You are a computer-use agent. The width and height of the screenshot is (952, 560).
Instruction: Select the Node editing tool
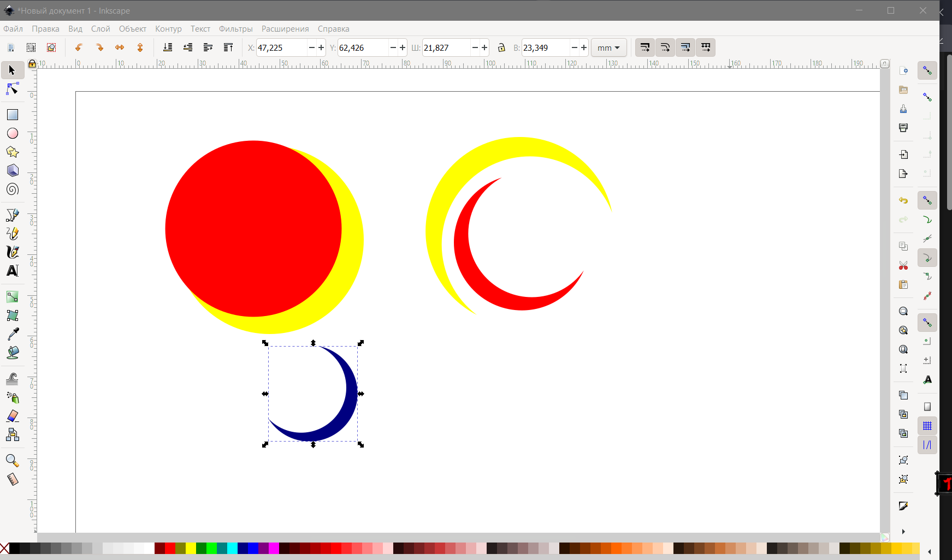(12, 89)
